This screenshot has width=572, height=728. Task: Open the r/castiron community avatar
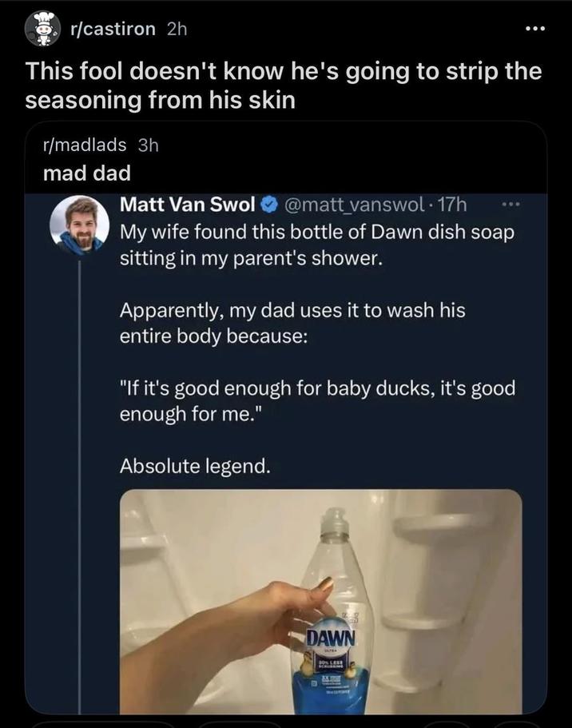[40, 30]
